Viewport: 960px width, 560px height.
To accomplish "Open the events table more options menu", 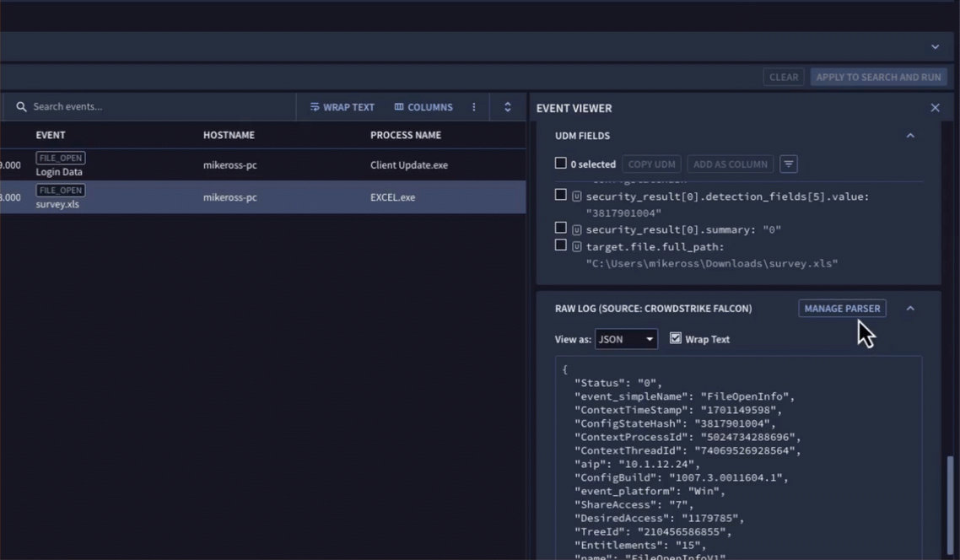I will point(474,107).
